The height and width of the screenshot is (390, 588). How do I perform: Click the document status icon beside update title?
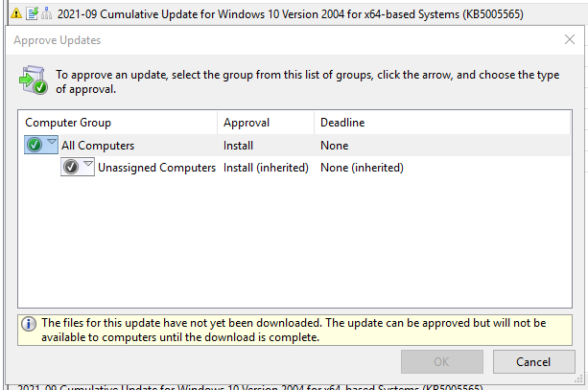coord(32,13)
